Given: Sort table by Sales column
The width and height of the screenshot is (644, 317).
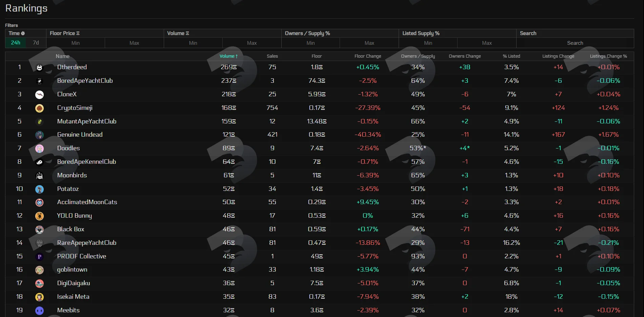Looking at the screenshot, I should click(x=272, y=56).
